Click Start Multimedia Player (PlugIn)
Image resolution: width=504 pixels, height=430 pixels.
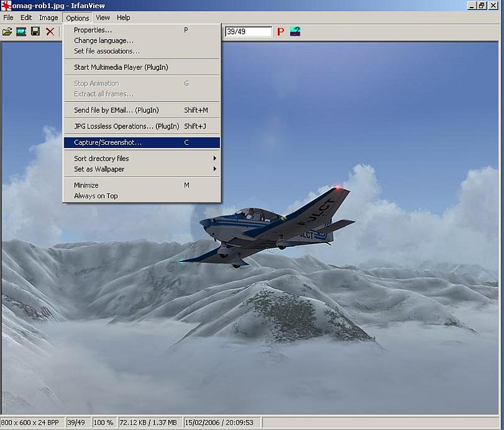pyautogui.click(x=121, y=67)
